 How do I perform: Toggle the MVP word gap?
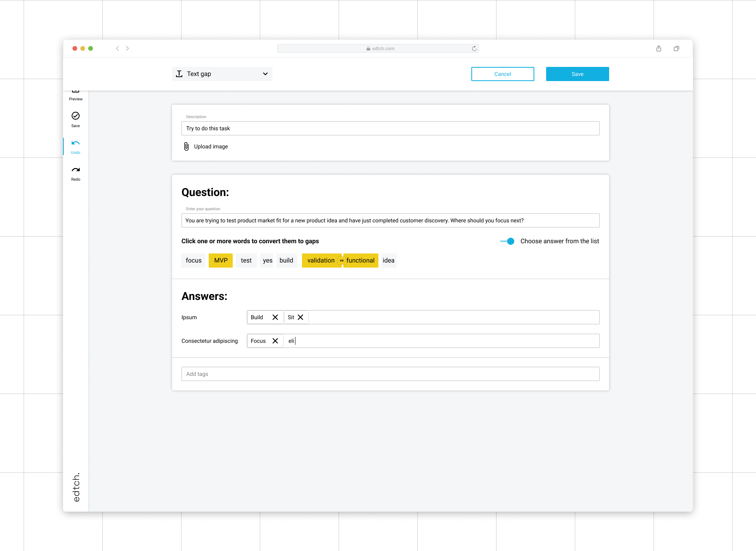point(220,261)
